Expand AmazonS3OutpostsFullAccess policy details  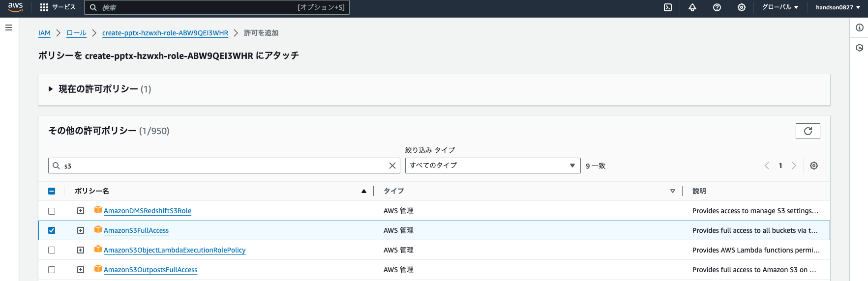click(x=81, y=270)
